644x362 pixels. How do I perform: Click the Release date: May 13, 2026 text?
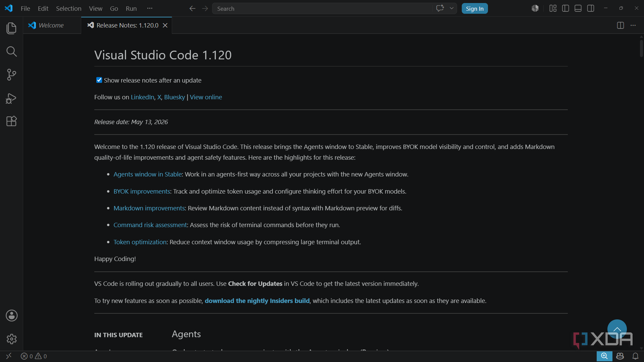[x=131, y=122]
